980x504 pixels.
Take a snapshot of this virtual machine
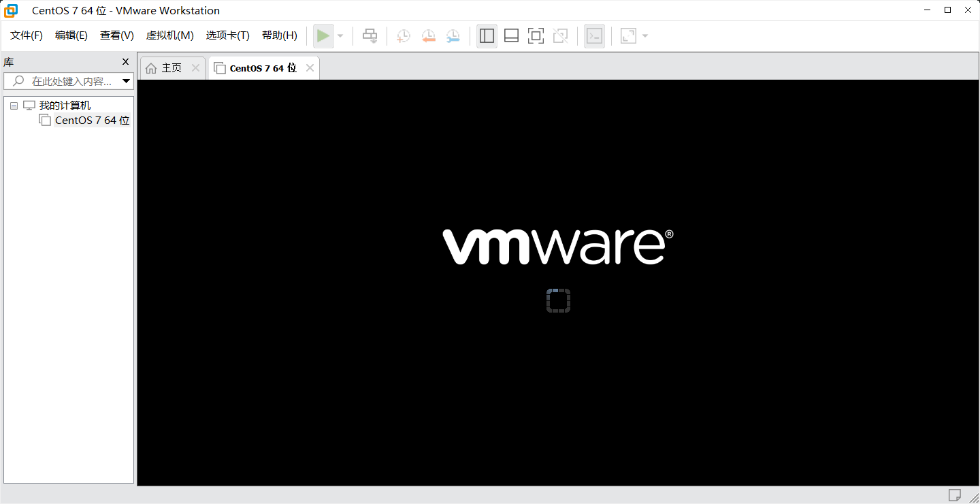(404, 36)
